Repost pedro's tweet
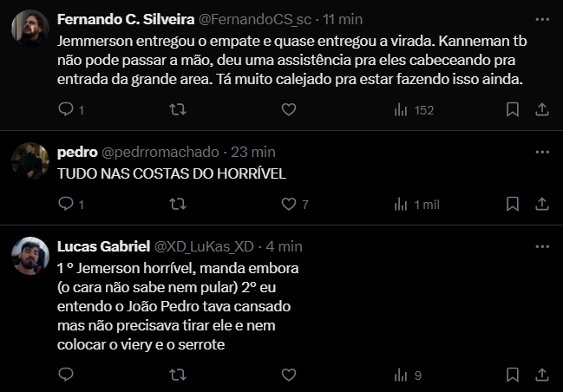Image resolution: width=563 pixels, height=392 pixels. (178, 204)
